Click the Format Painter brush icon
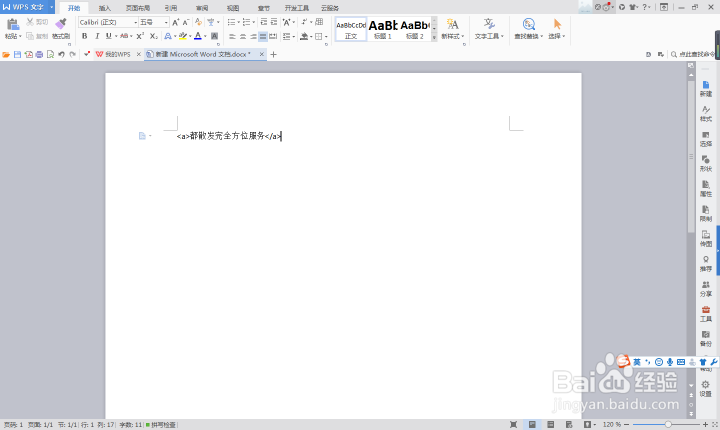This screenshot has width=720, height=430. tap(61, 24)
